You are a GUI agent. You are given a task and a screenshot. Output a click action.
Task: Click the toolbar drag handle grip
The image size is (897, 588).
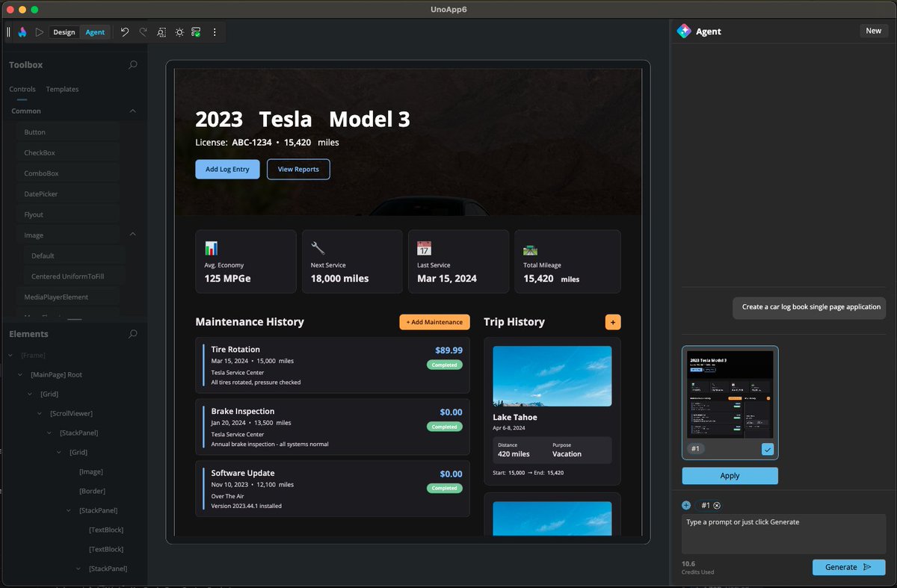tap(9, 32)
